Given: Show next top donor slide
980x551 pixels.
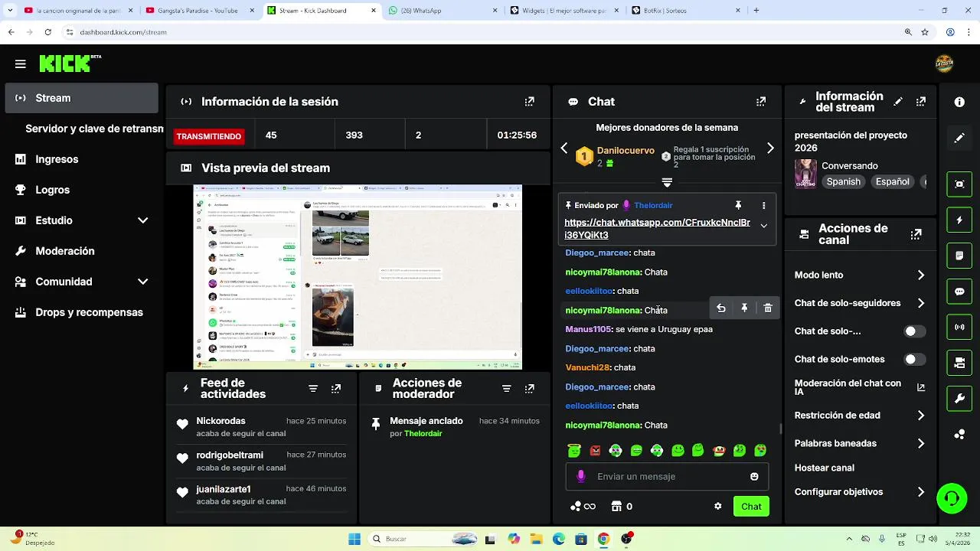Looking at the screenshot, I should 770,148.
